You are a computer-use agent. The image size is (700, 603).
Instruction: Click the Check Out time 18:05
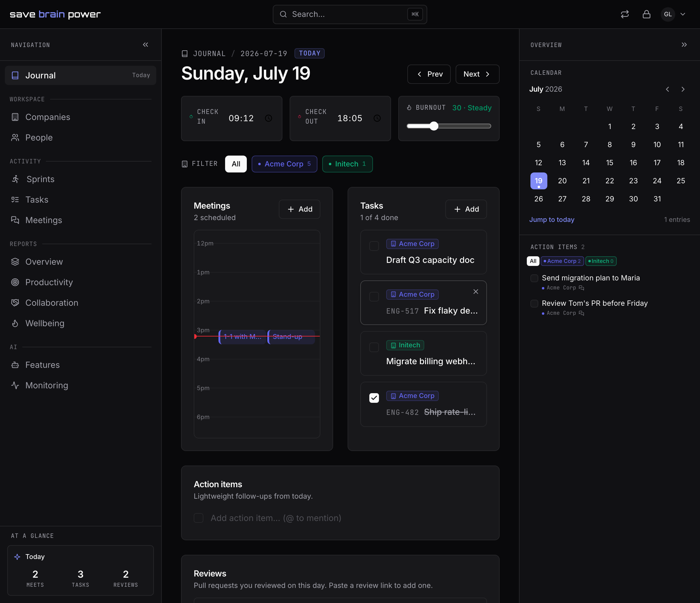(x=350, y=118)
